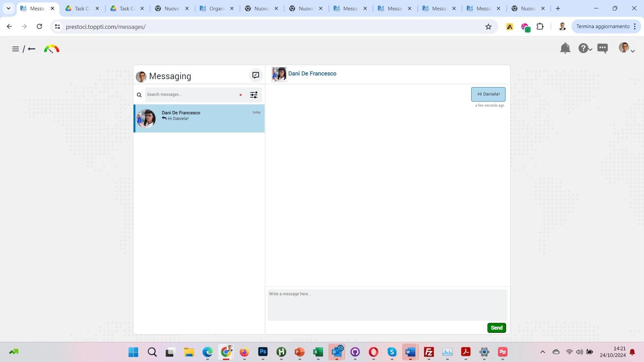The height and width of the screenshot is (362, 644).
Task: Open Dani De Francesco profile link
Action: point(312,74)
